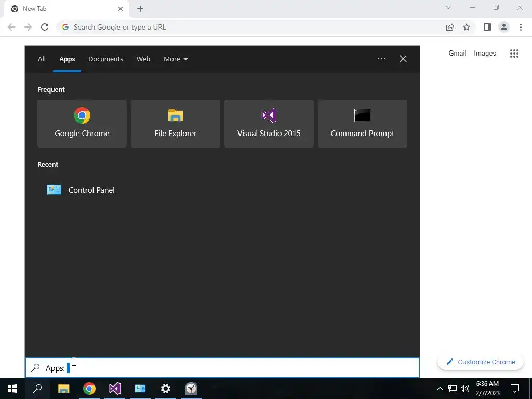Open volume control tray icon
This screenshot has width=532, height=399.
pyautogui.click(x=465, y=389)
